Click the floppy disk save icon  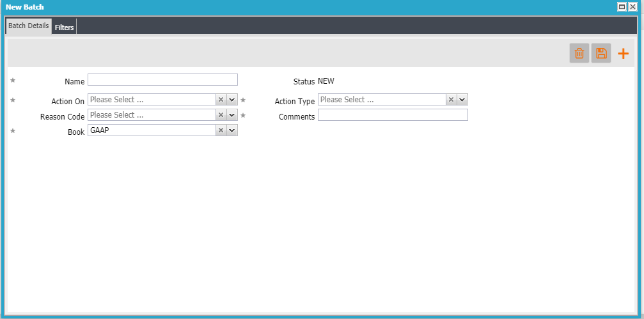click(x=601, y=54)
